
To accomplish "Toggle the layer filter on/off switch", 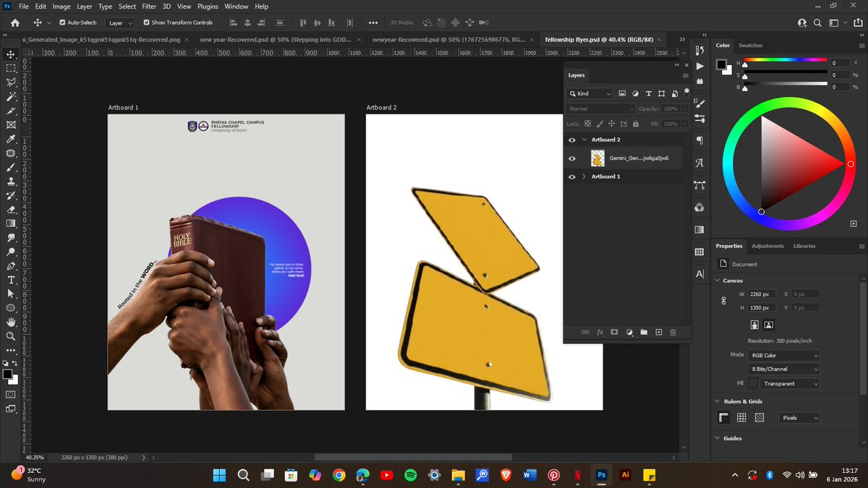I will (686, 92).
